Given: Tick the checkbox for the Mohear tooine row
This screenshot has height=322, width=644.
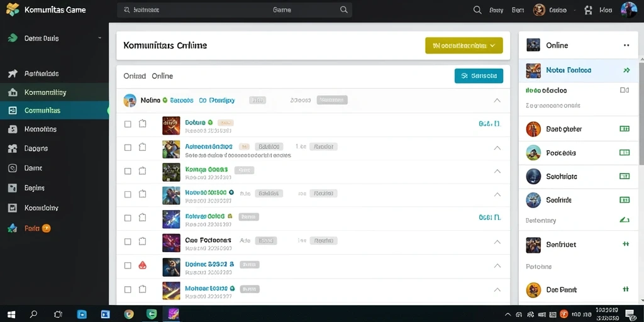Looking at the screenshot, I should 128,289.
